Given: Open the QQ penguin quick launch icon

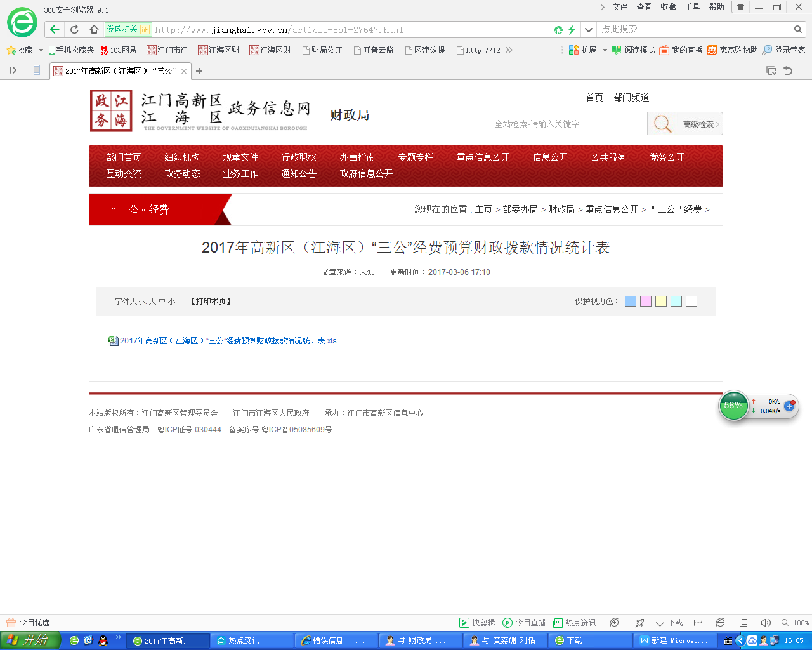Looking at the screenshot, I should tap(103, 640).
